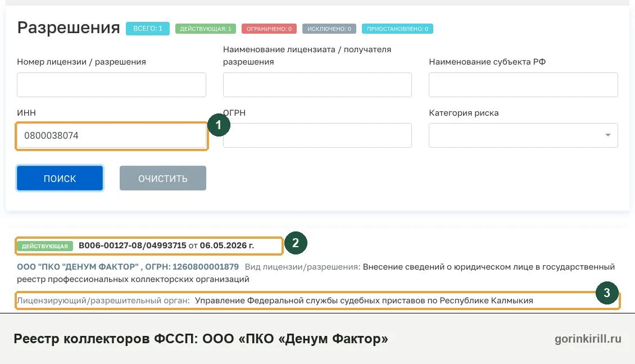Click the Разрешения heading

(x=69, y=28)
